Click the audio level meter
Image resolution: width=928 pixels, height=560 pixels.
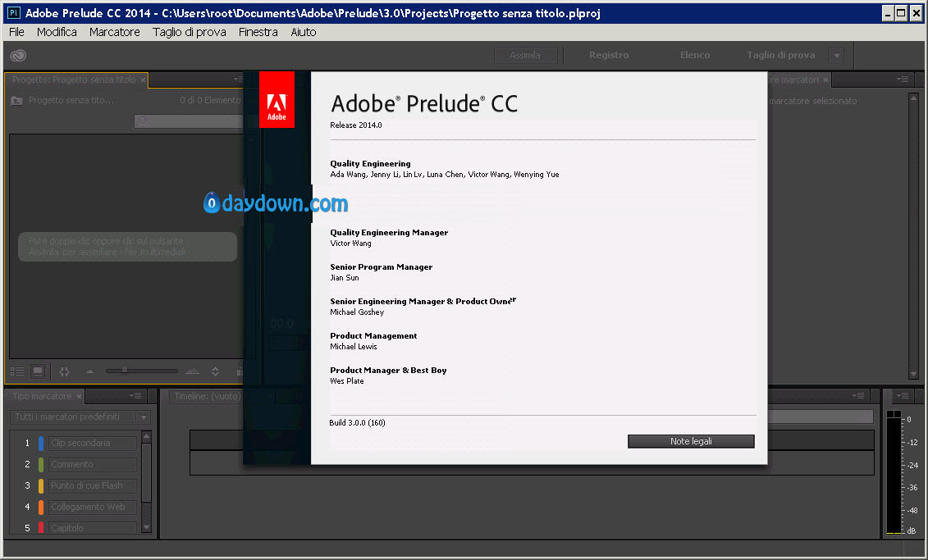tap(894, 472)
